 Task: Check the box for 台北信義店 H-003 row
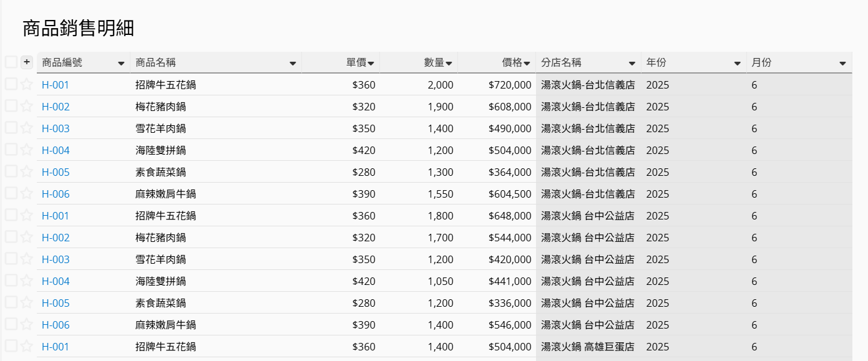click(11, 128)
